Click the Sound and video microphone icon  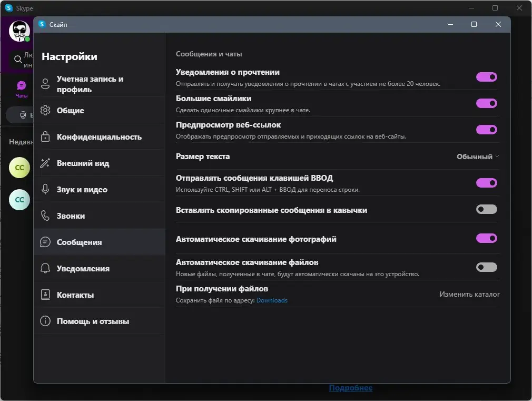[x=45, y=190]
